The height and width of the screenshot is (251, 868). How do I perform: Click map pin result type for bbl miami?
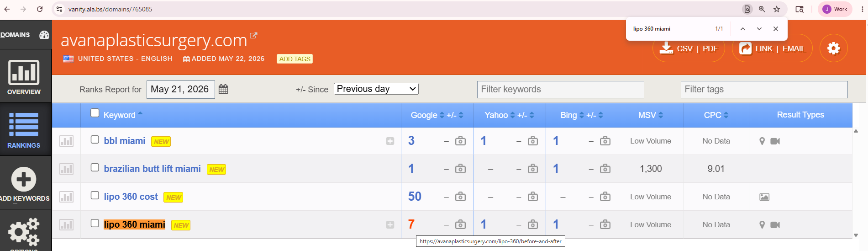click(x=762, y=141)
